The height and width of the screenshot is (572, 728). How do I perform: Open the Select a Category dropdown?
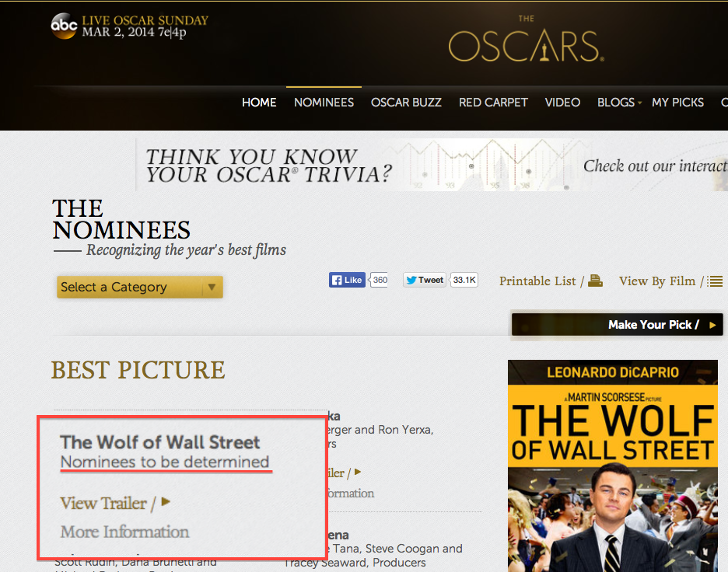click(x=140, y=287)
